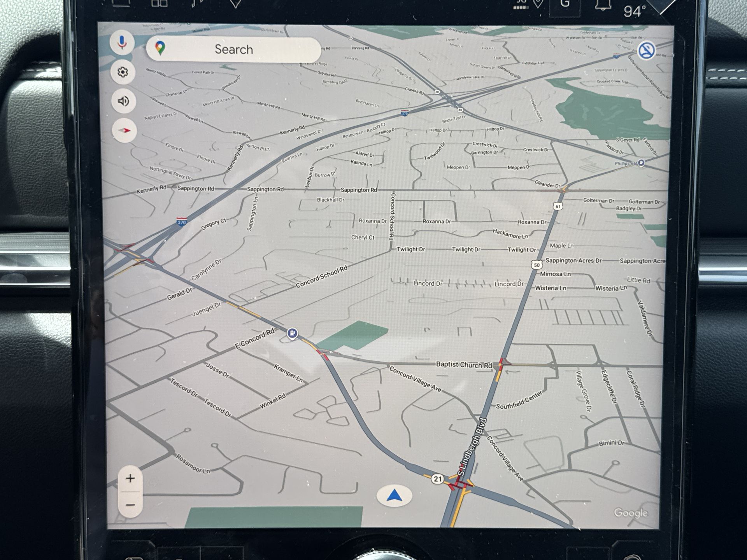
Task: Toggle the compass orientation button
Action: tap(124, 131)
